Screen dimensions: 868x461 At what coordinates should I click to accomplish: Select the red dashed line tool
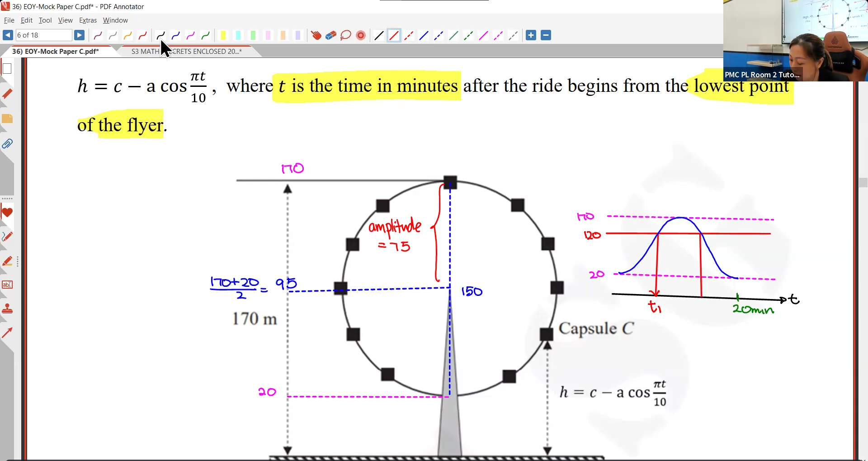tap(409, 35)
